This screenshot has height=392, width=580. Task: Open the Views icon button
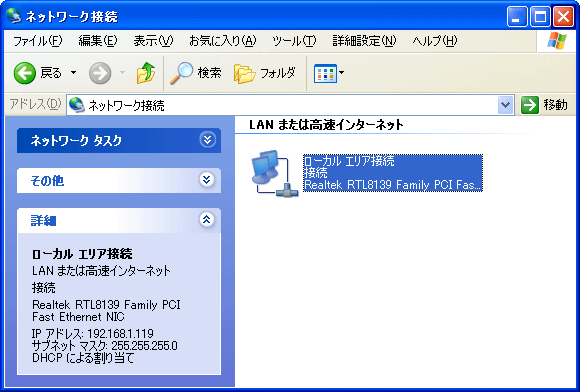(325, 73)
